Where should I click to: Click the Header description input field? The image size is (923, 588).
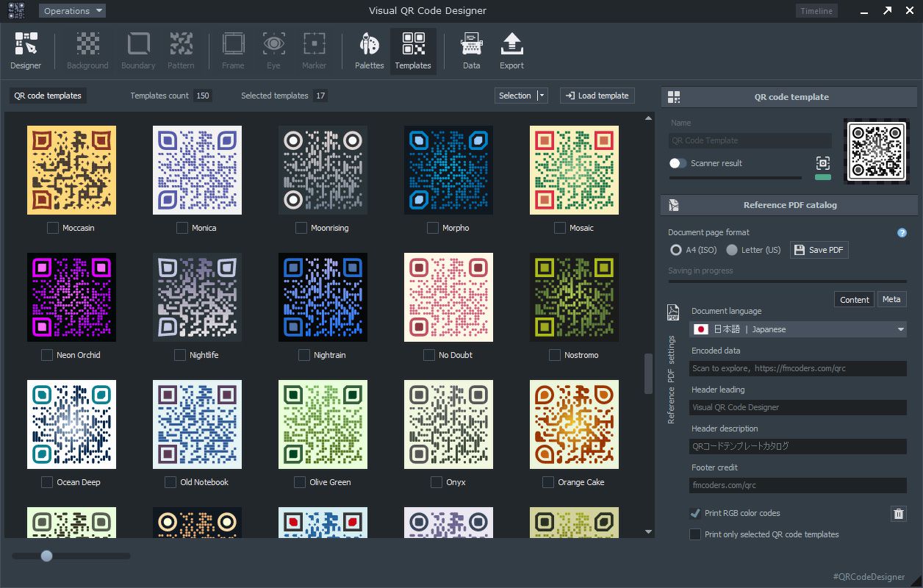[x=798, y=446]
